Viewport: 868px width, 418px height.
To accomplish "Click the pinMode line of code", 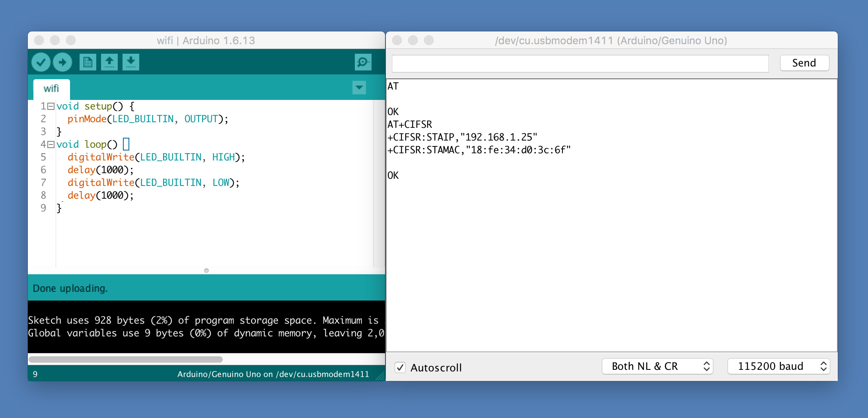I will (148, 119).
